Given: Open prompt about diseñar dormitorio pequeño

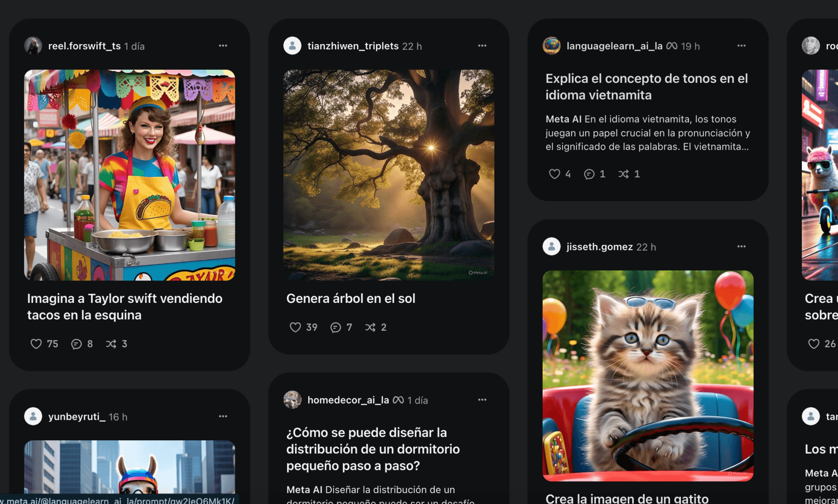Looking at the screenshot, I should pyautogui.click(x=373, y=449).
